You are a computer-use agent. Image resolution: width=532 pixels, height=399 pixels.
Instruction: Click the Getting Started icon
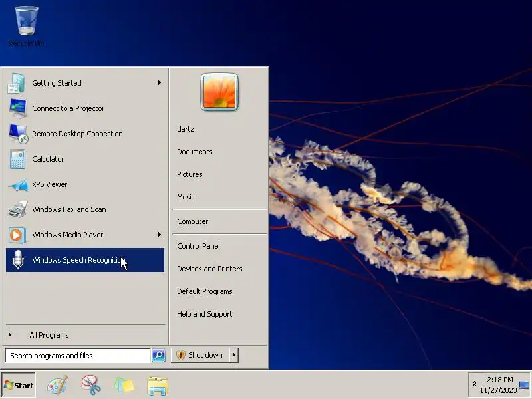[16, 83]
